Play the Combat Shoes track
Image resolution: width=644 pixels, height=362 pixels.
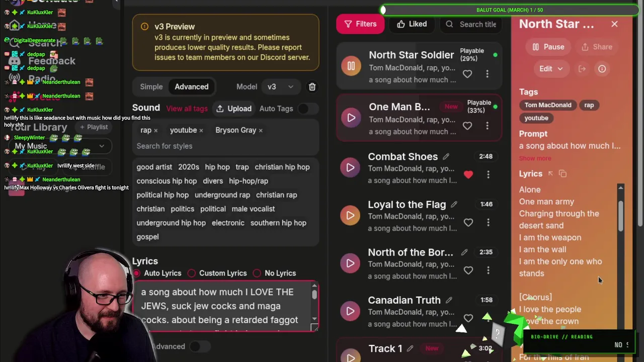[350, 167]
